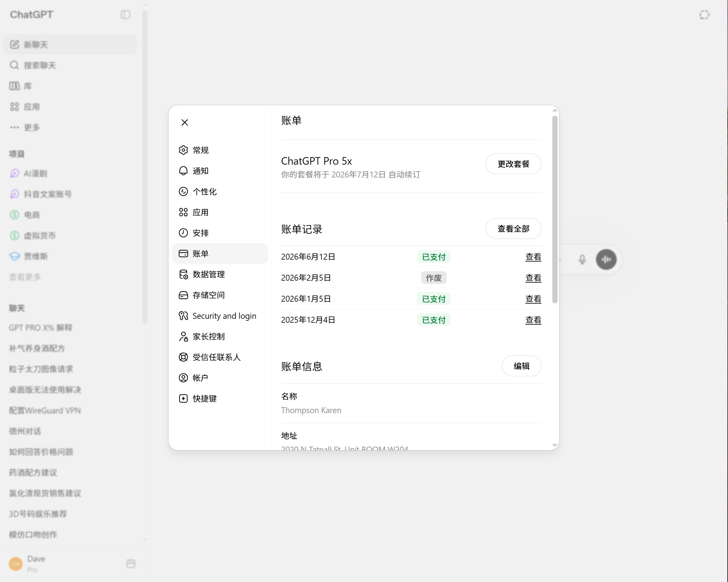Click the 家长控制 parental control icon
The width and height of the screenshot is (728, 582).
click(x=183, y=337)
